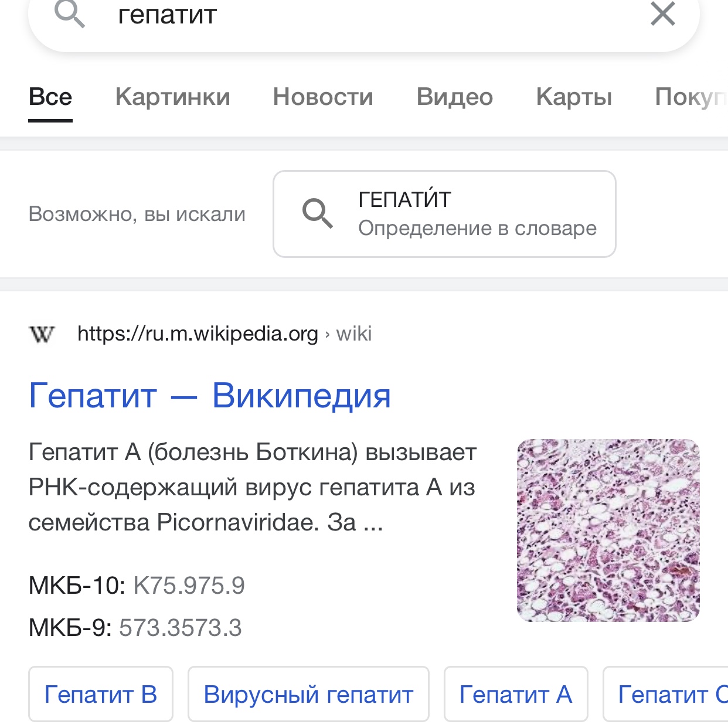Tap the Гепатит B chip
Image resolution: width=728 pixels, height=728 pixels.
(x=101, y=694)
